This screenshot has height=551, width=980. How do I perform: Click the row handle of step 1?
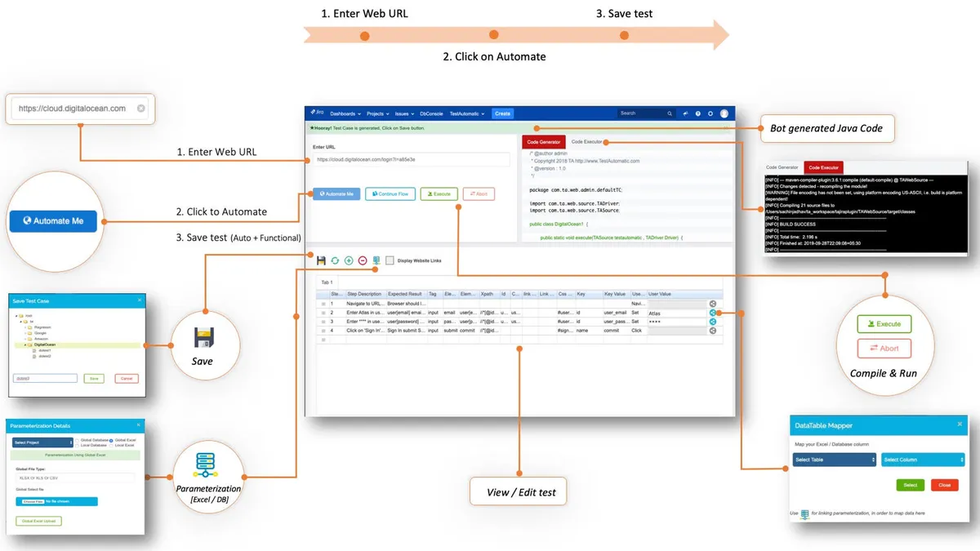point(323,304)
